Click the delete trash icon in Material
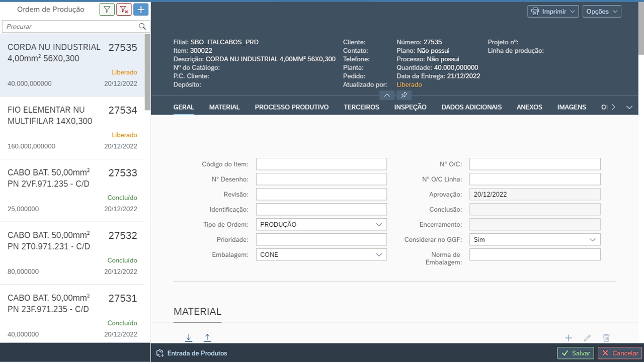The image size is (644, 362). 606,338
